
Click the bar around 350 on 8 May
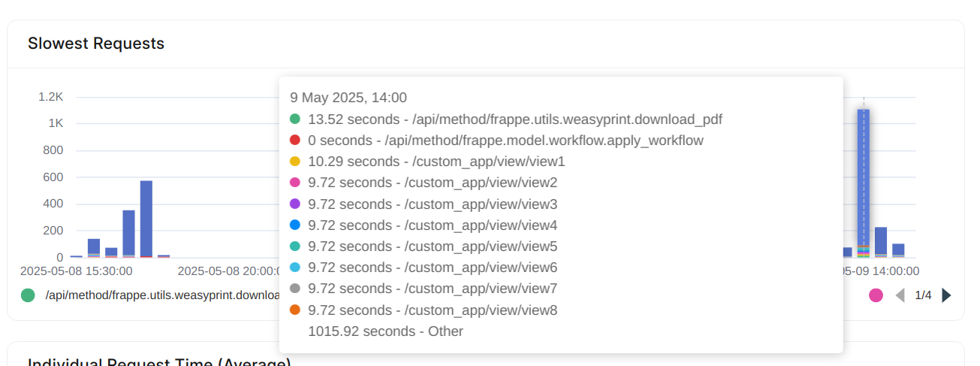click(x=128, y=233)
